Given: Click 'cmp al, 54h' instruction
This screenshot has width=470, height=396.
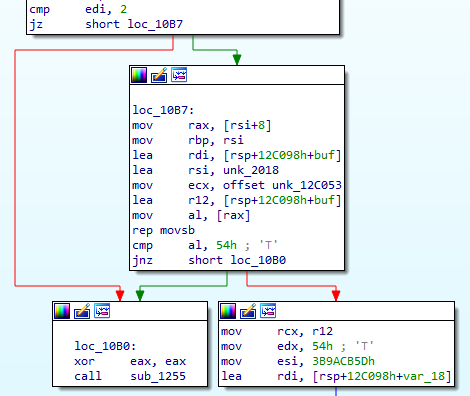Looking at the screenshot, I should pos(185,245).
